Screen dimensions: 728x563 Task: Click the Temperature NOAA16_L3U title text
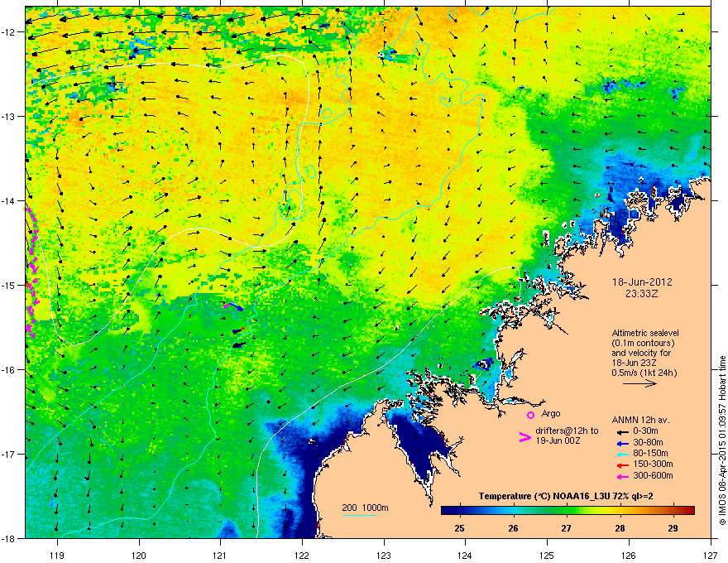pyautogui.click(x=566, y=496)
